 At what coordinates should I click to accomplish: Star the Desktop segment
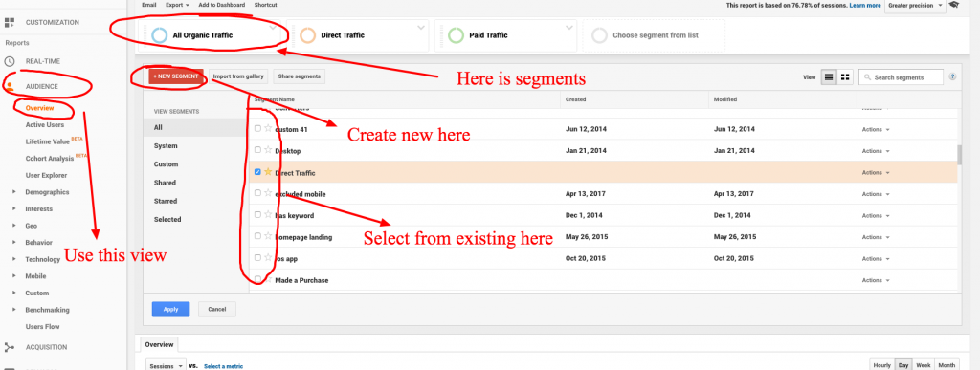tap(268, 150)
